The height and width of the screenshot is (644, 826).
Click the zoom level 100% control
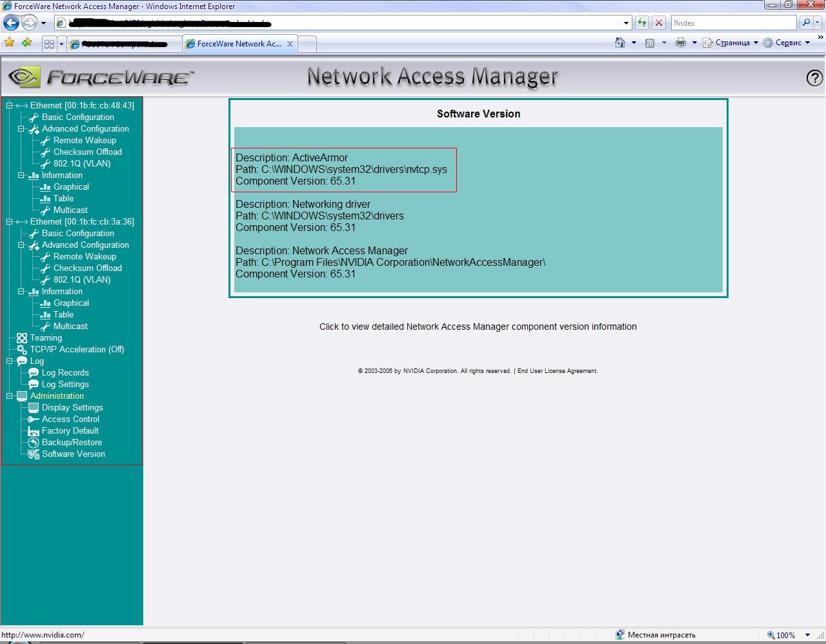click(789, 635)
